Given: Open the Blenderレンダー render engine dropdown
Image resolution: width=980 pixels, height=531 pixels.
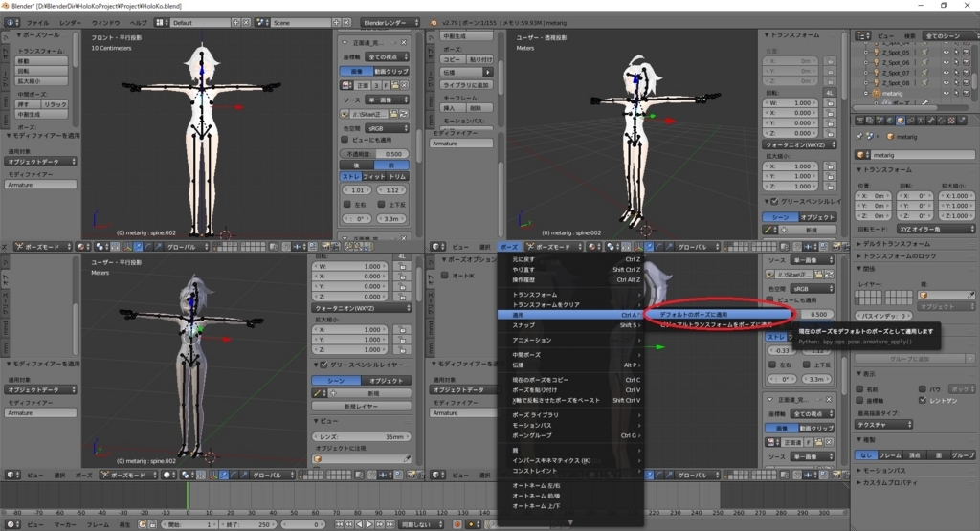Looking at the screenshot, I should 390,23.
